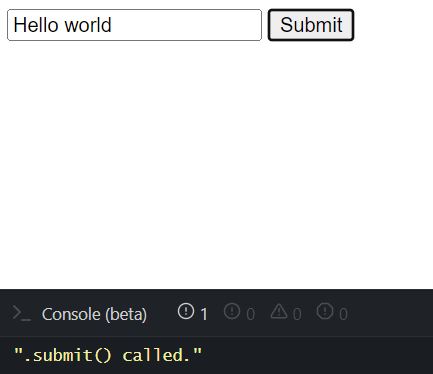Select the warning triangle icon
This screenshot has height=374, width=433.
tap(279, 311)
